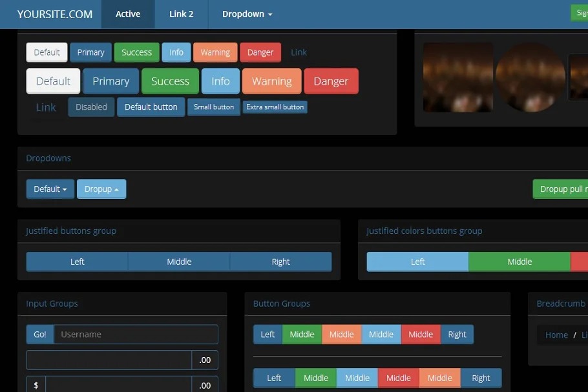The width and height of the screenshot is (588, 392).
Task: Expand the Default dropdown button
Action: [50, 189]
